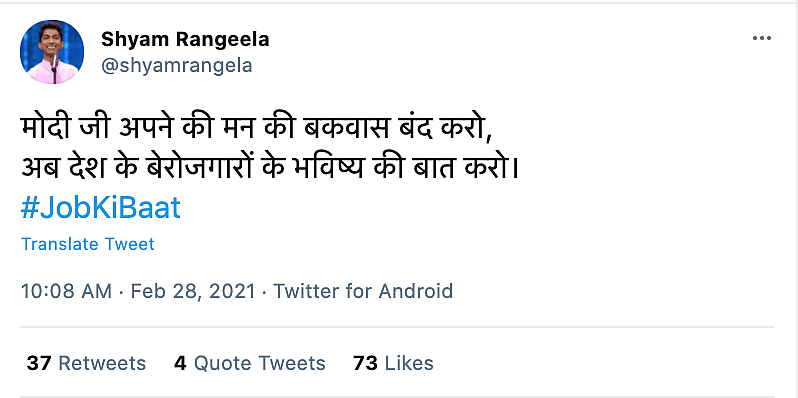
Task: Open Shyam Rangeela's profile picture
Action: point(52,52)
